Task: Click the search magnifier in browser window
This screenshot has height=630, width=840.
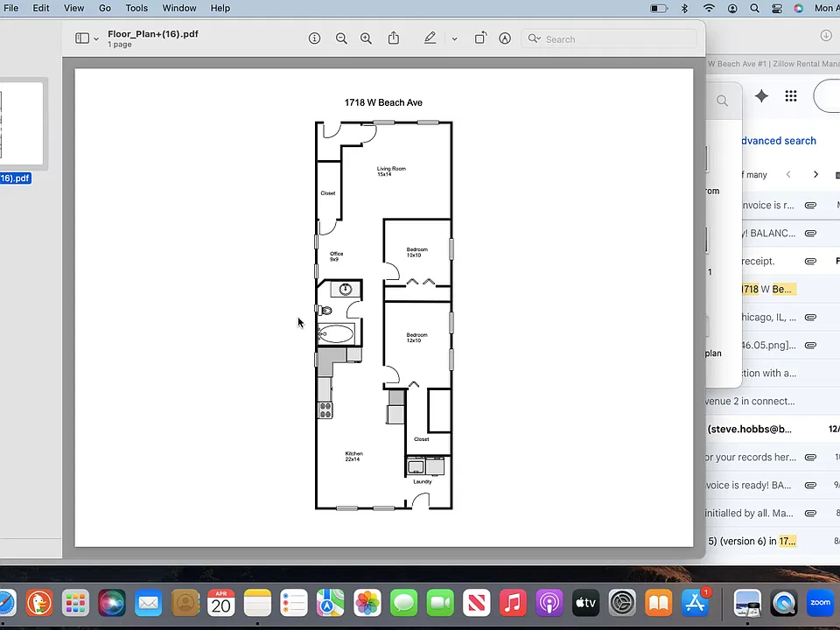Action: (x=722, y=101)
